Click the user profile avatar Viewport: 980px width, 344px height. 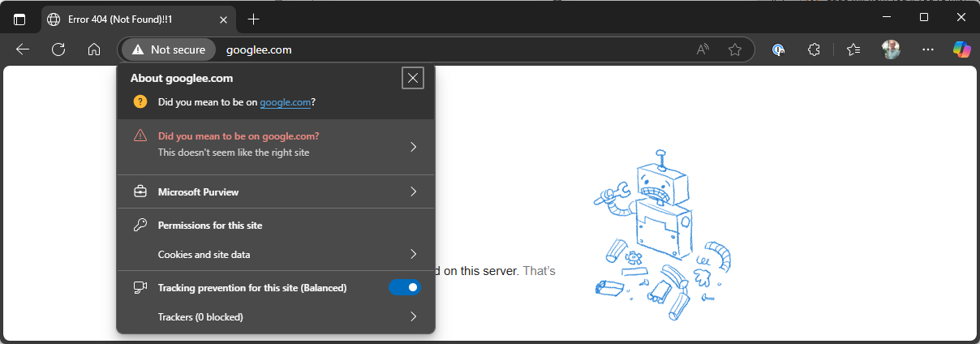click(892, 49)
